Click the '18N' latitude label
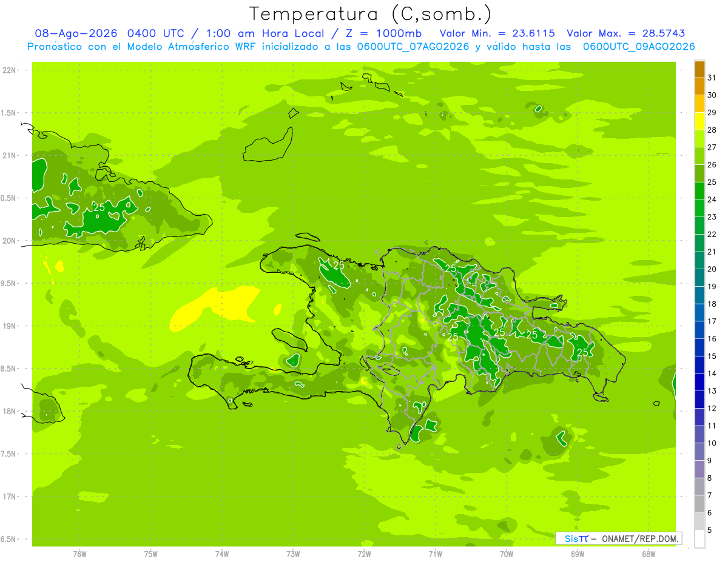The height and width of the screenshot is (562, 728). coord(9,412)
